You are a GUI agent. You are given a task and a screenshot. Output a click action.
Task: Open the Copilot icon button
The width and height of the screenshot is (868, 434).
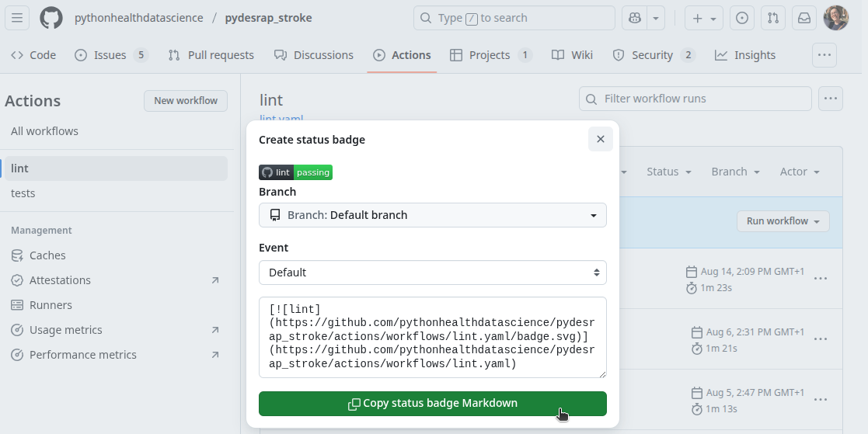(635, 18)
